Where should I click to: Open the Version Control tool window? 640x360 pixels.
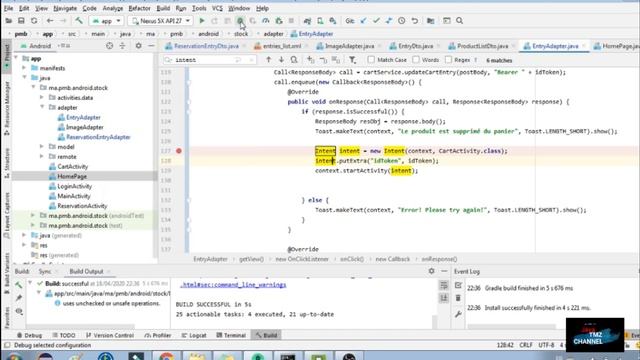110,335
